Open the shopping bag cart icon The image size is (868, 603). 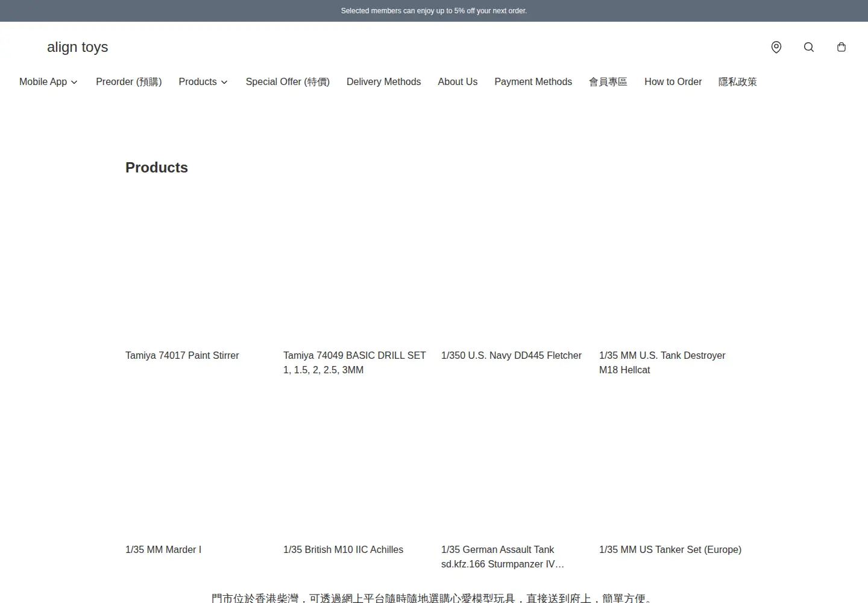pos(841,47)
